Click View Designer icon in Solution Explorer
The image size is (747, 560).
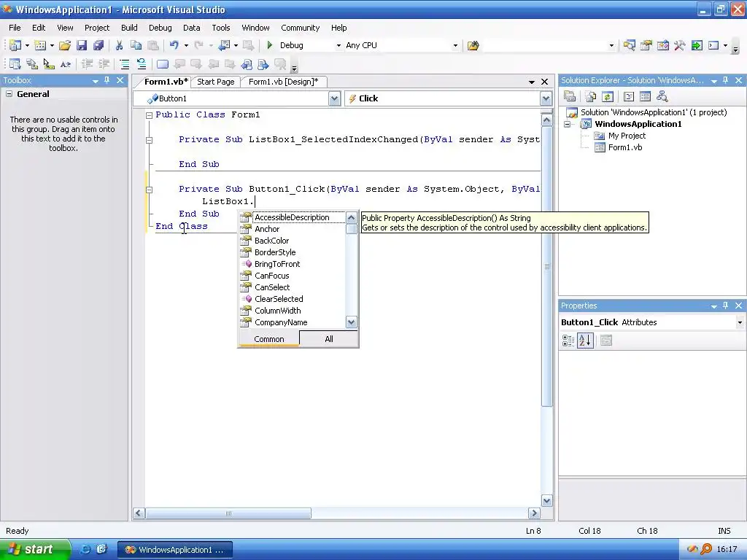(x=645, y=97)
